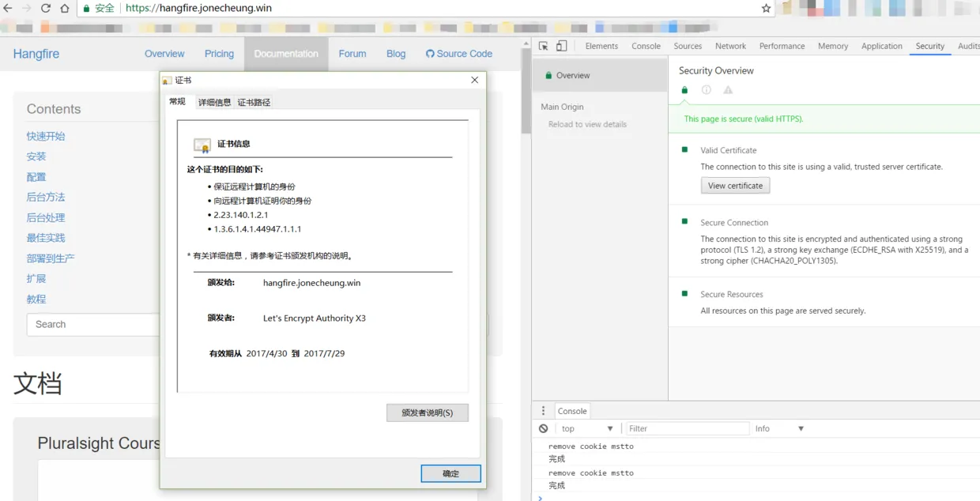Reload the page with refresh icon
The image size is (980, 501).
pyautogui.click(x=46, y=8)
